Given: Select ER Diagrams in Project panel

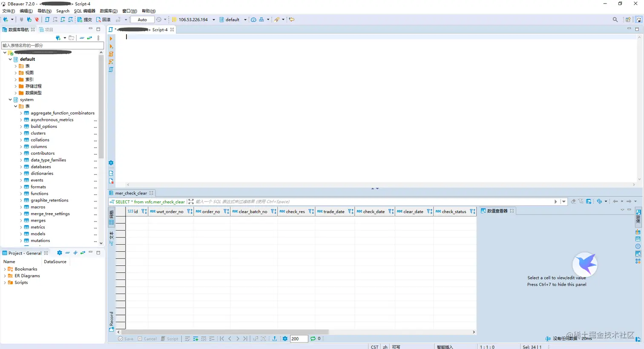Looking at the screenshot, I should pyautogui.click(x=27, y=276).
